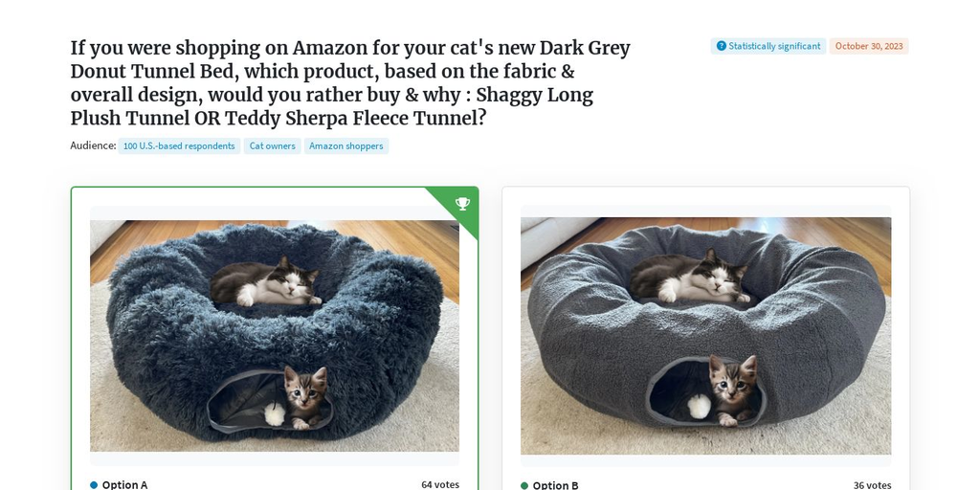Viewport: 980px width, 490px height.
Task: Click the 36 votes count
Action: click(872, 485)
